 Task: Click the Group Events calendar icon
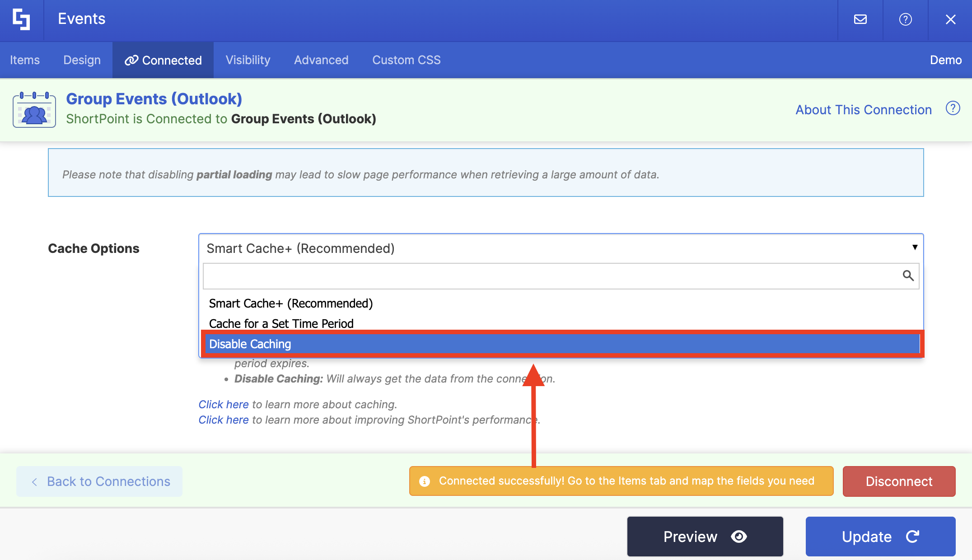click(34, 110)
